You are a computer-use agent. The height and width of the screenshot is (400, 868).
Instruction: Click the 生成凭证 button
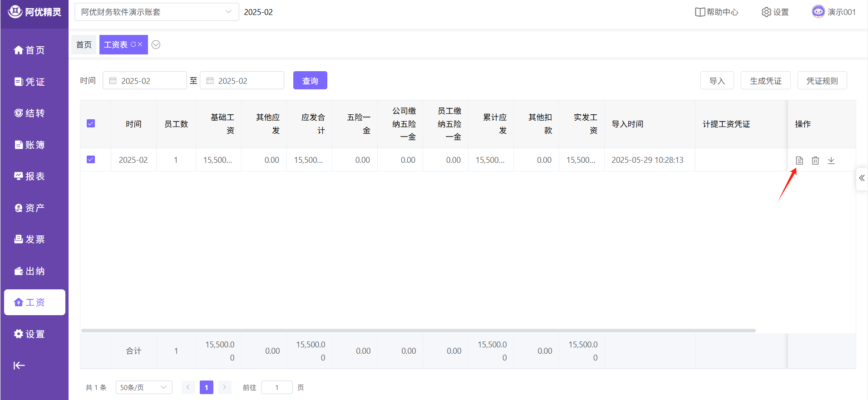765,81
